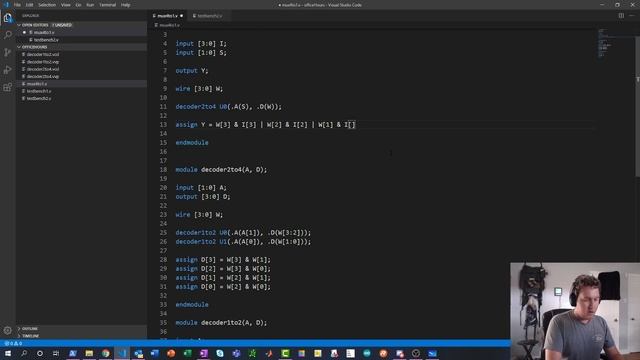This screenshot has height=360, width=640.
Task: Open OneNote from the taskbar
Action: pyautogui.click(x=204, y=353)
